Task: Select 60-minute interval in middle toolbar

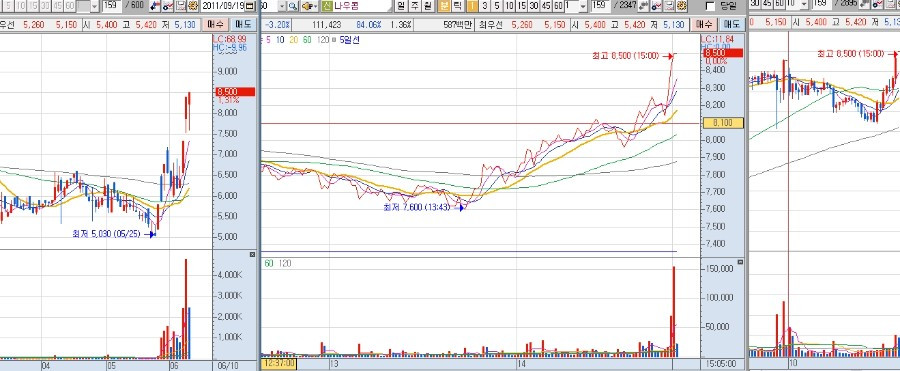Action: tap(558, 6)
